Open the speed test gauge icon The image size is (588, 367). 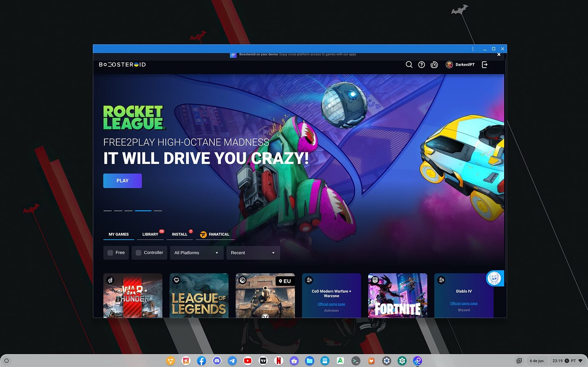point(434,65)
